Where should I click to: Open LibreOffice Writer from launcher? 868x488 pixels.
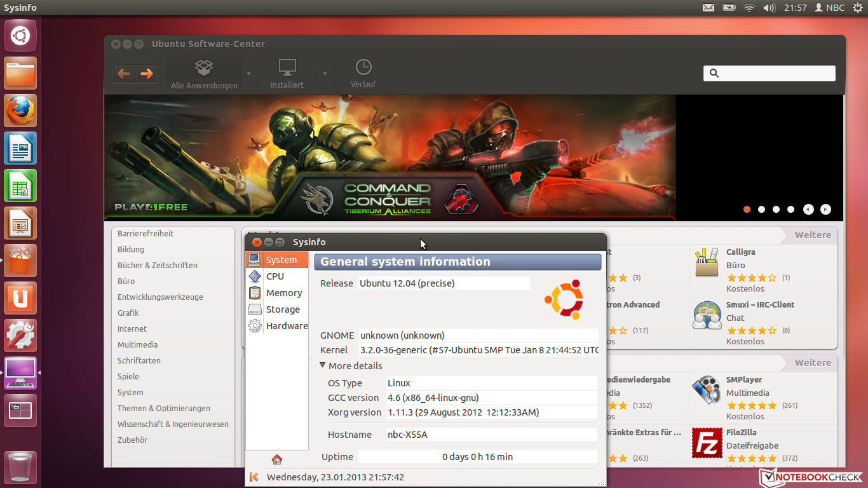[x=20, y=148]
